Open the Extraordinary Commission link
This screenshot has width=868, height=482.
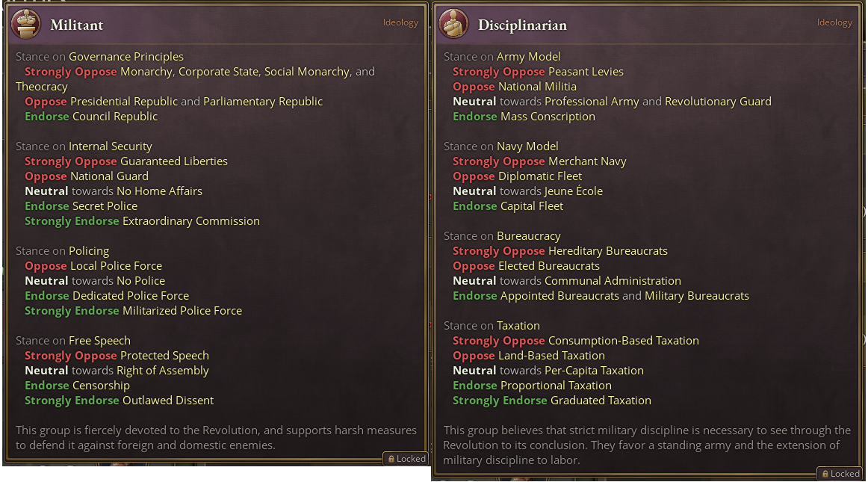191,221
